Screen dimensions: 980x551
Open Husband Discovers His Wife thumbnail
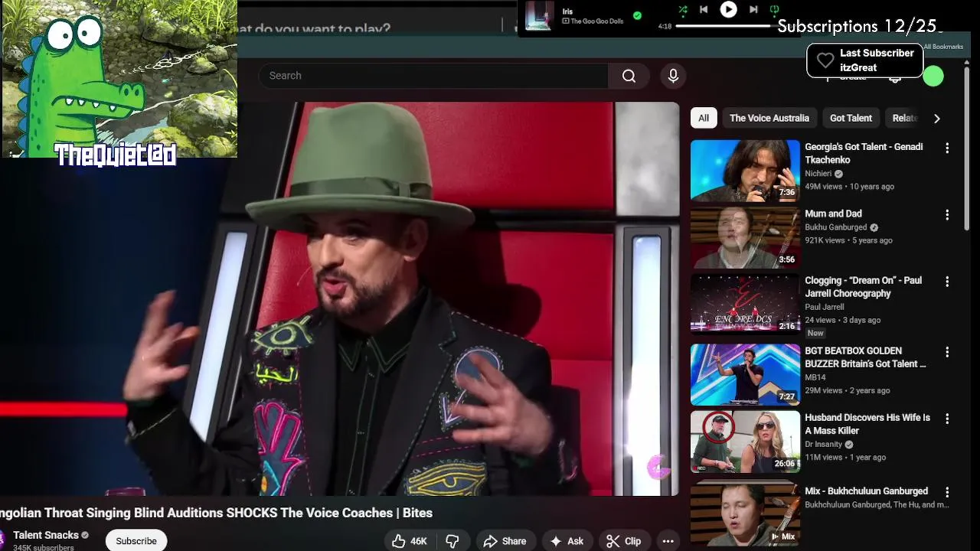pos(745,442)
